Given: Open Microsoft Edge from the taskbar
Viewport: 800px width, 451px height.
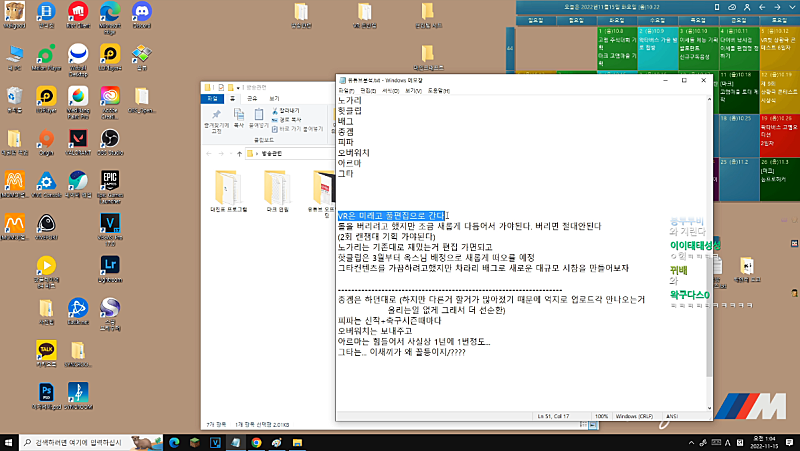Looking at the screenshot, I should [174, 442].
